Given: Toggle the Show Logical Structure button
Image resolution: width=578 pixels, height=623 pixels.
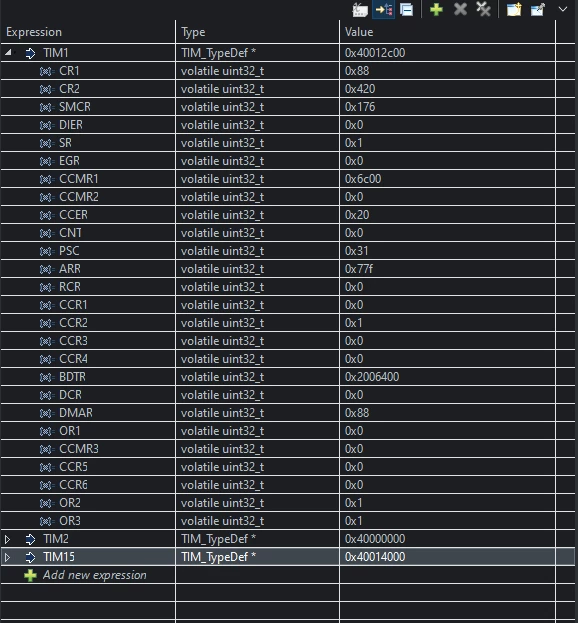Looking at the screenshot, I should (x=383, y=10).
